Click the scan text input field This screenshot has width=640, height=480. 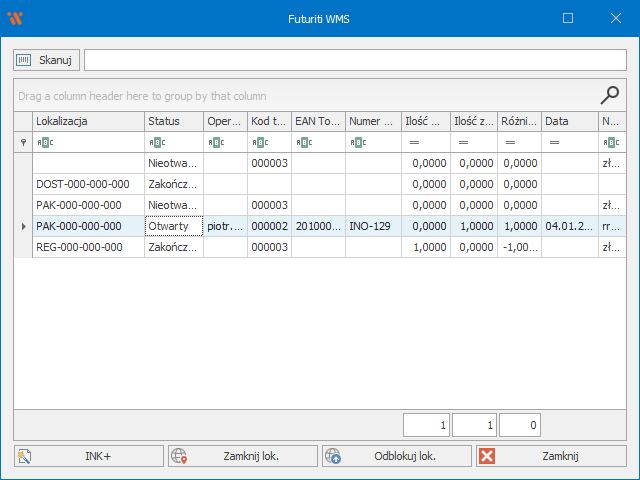354,60
